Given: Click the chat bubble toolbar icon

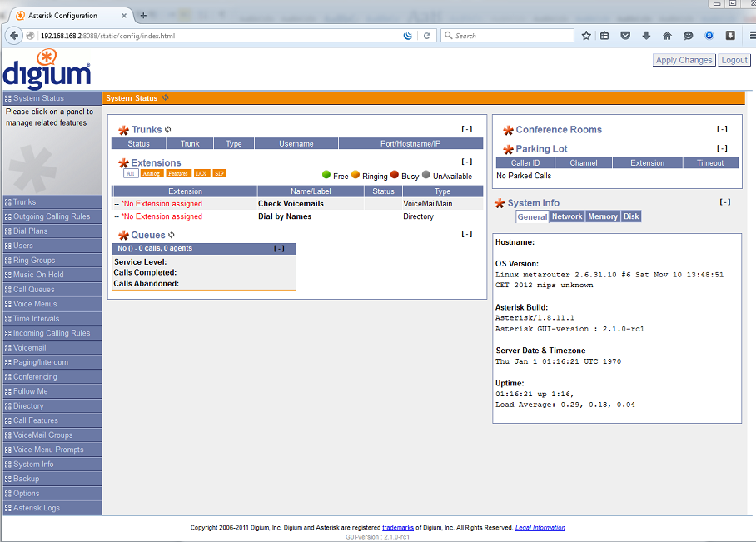Looking at the screenshot, I should [689, 36].
